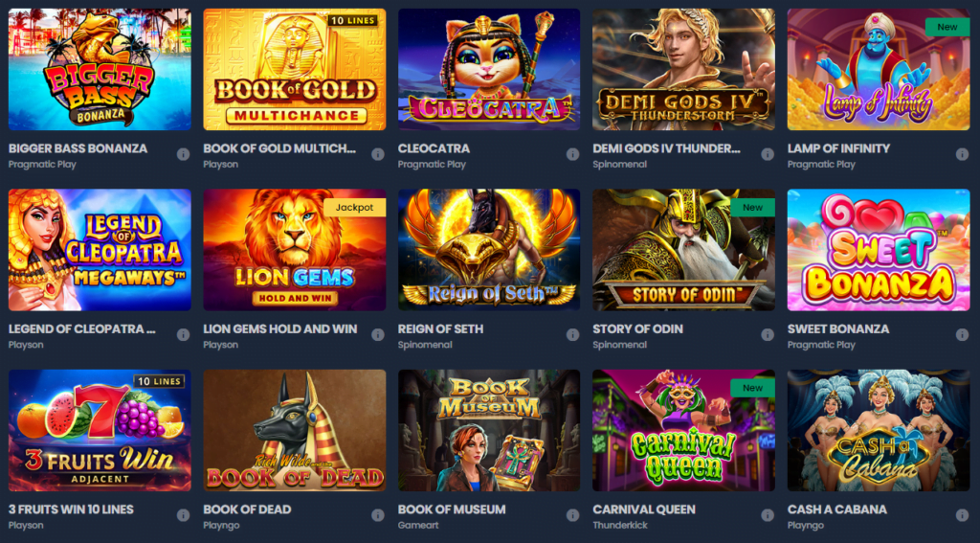
Task: Click the Jackpot badge on Lion Gems
Action: (354, 207)
